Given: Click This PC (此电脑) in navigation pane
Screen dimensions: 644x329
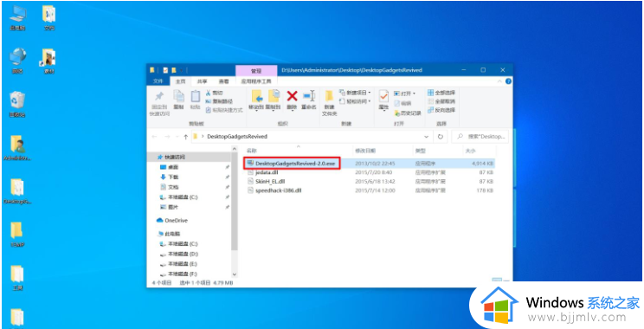Looking at the screenshot, I should click(172, 234).
